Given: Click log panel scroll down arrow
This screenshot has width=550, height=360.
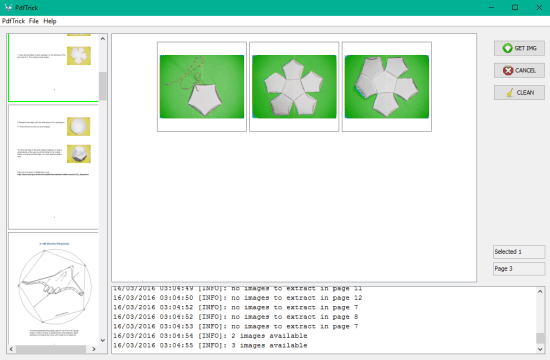Looking at the screenshot, I should point(540,349).
